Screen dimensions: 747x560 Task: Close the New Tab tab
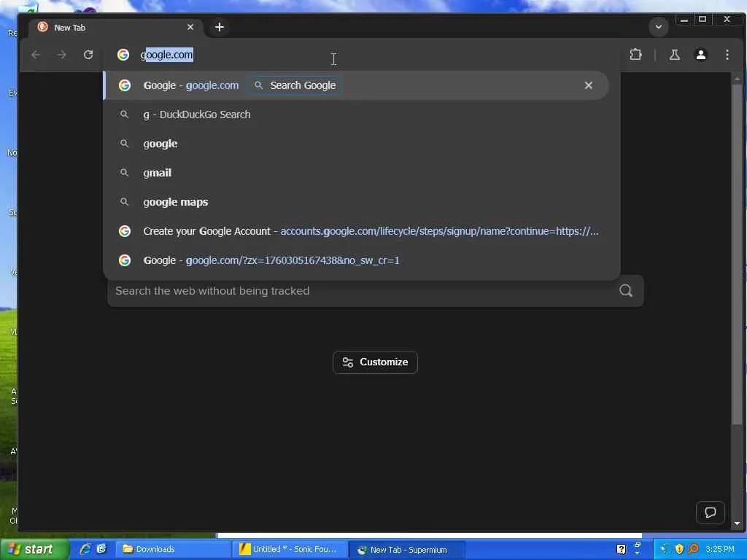pos(190,27)
